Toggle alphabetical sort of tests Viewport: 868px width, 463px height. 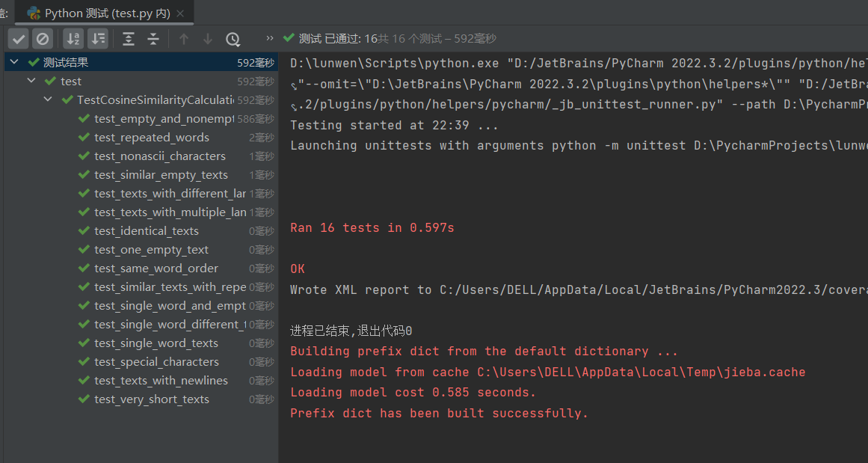73,39
